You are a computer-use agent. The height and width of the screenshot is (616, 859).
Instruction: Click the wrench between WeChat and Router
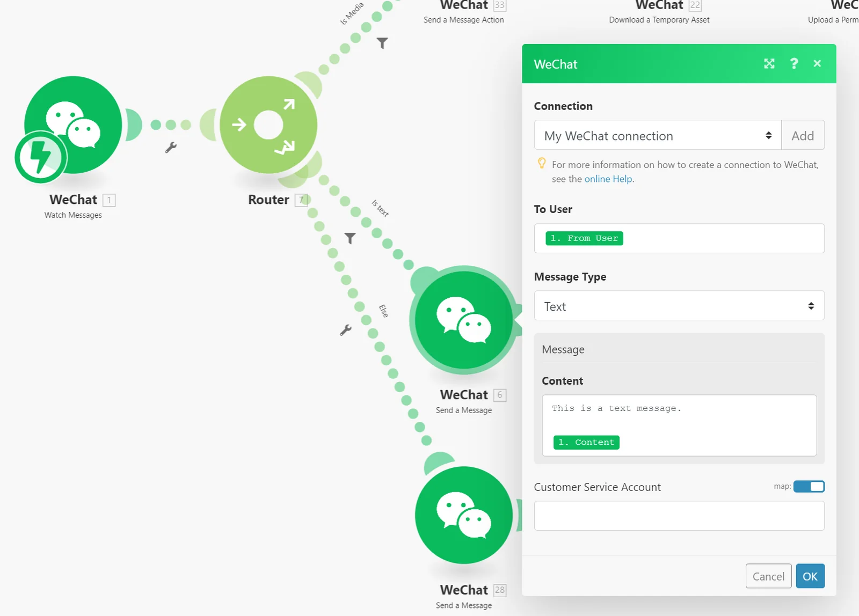[x=171, y=147]
